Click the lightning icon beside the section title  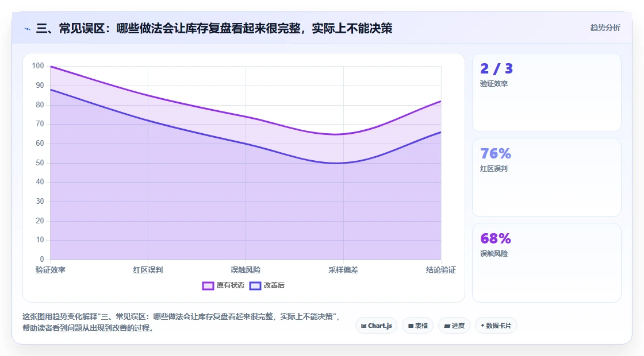point(28,29)
